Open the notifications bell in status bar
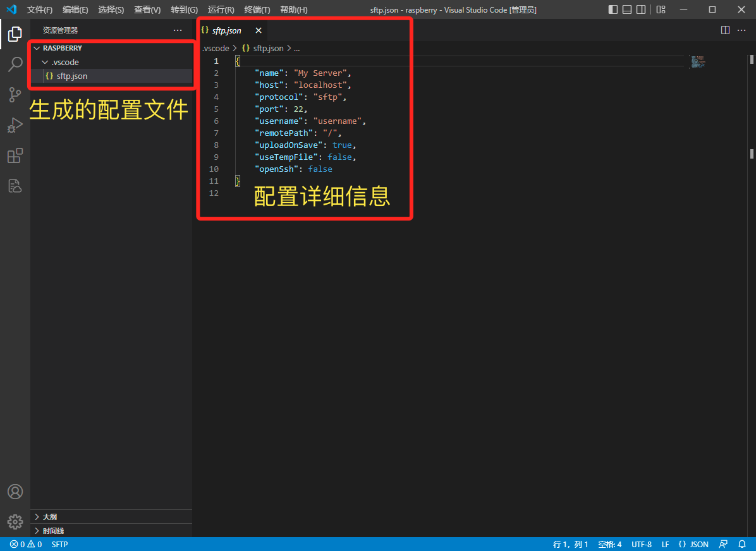This screenshot has height=551, width=756. [x=742, y=544]
